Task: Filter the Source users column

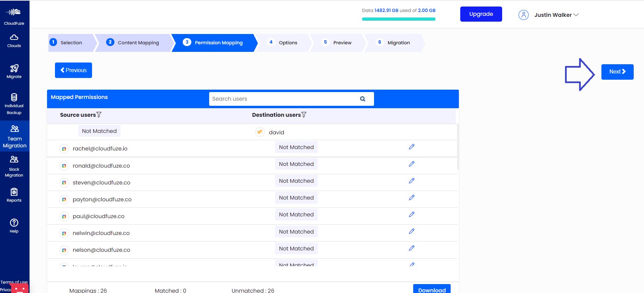Action: pos(99,115)
